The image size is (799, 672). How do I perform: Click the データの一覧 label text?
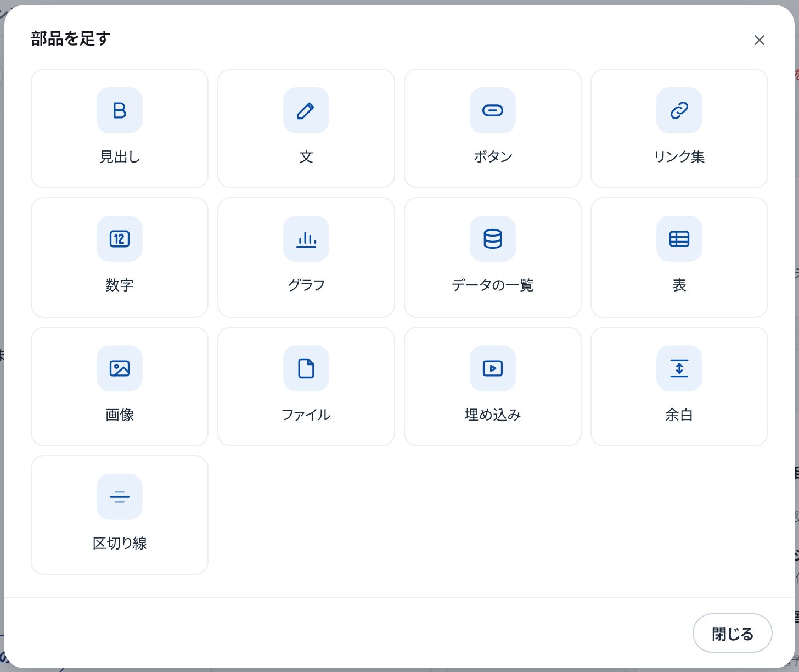click(493, 285)
